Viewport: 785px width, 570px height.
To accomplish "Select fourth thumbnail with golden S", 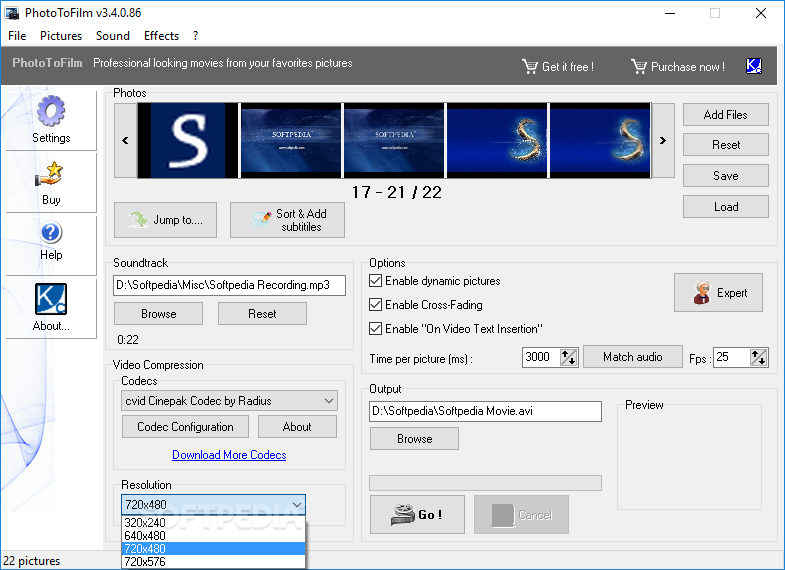I will tap(497, 141).
